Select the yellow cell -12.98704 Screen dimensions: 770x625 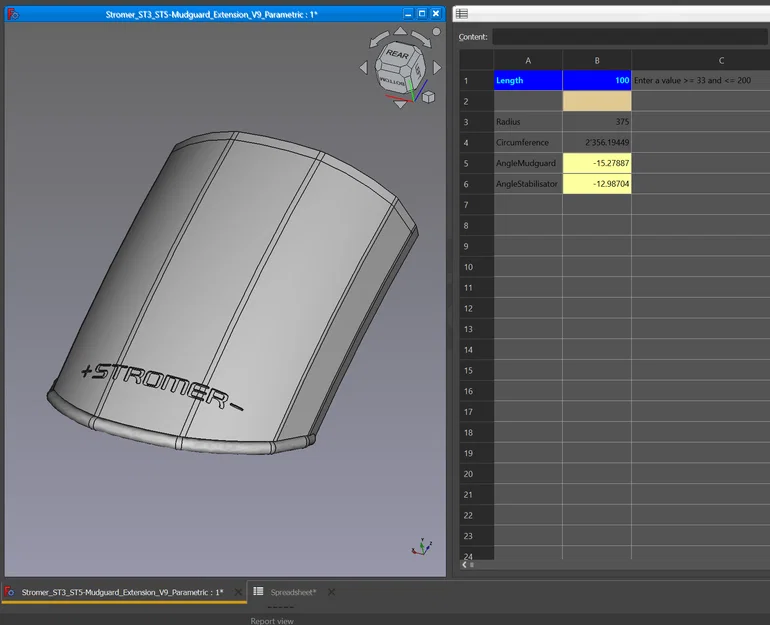click(597, 184)
